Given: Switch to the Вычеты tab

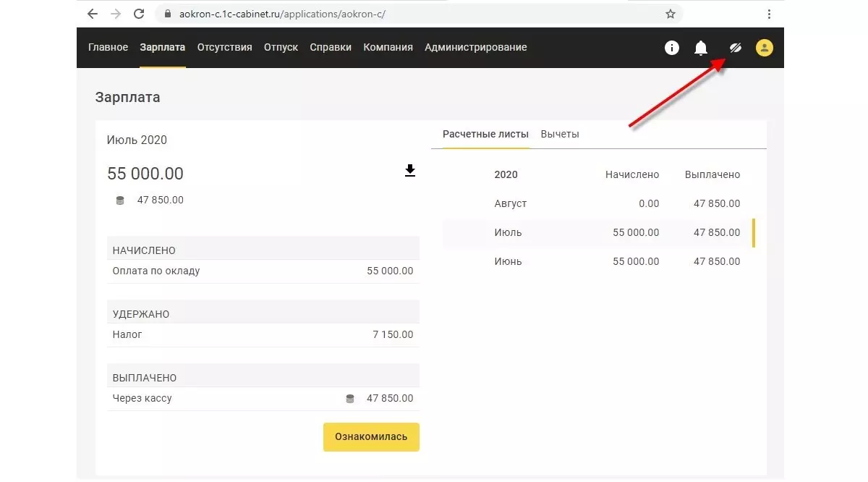Looking at the screenshot, I should tap(560, 134).
